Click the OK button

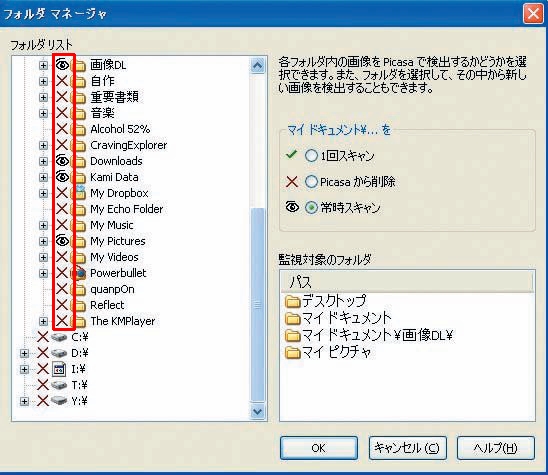[319, 448]
